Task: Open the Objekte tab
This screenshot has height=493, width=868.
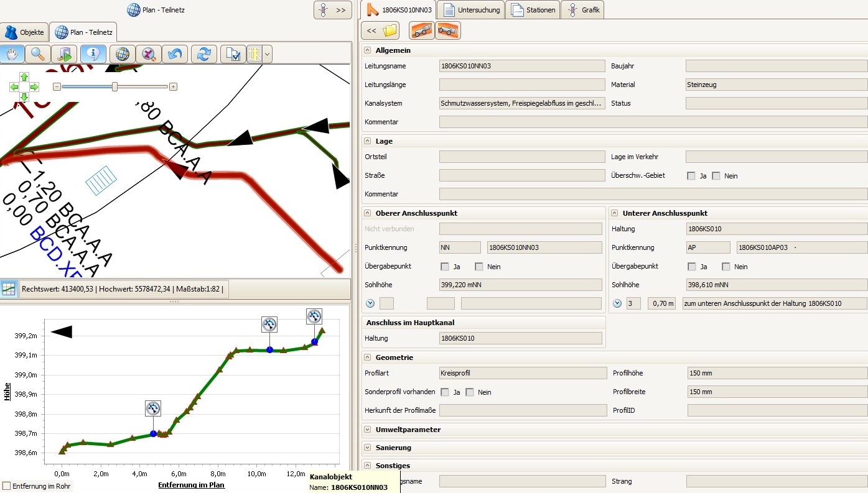Action: pos(25,32)
